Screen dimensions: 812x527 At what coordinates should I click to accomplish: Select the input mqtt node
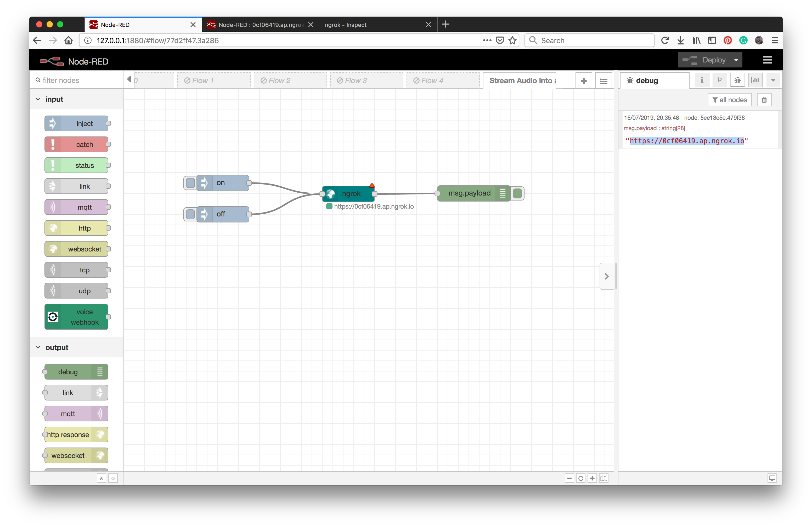(76, 207)
